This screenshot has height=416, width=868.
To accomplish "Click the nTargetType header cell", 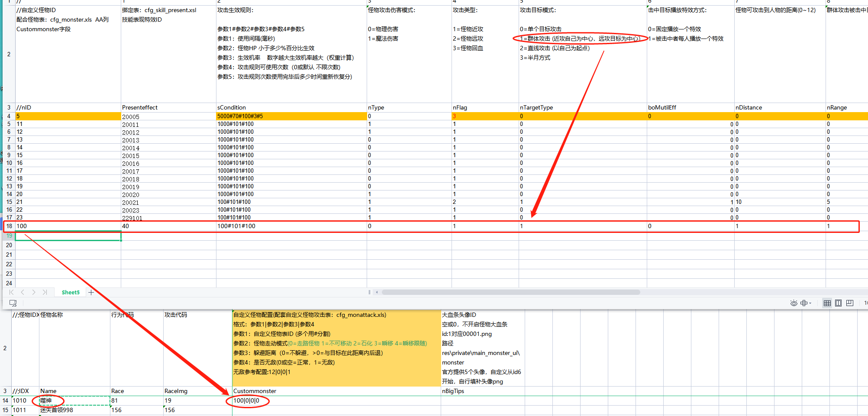I will [x=583, y=107].
